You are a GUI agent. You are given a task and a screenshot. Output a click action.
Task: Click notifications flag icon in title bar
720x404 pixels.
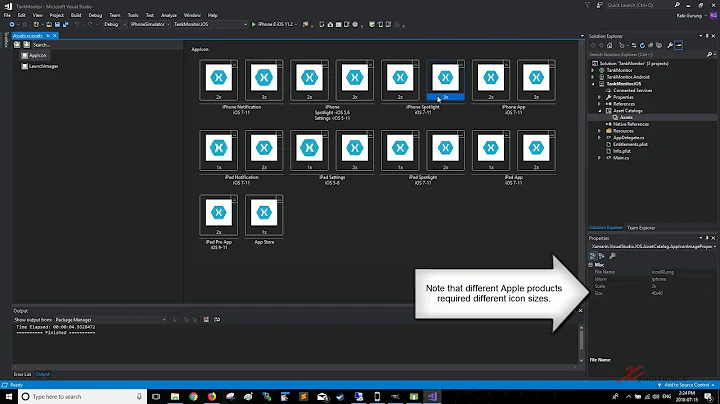coord(587,5)
